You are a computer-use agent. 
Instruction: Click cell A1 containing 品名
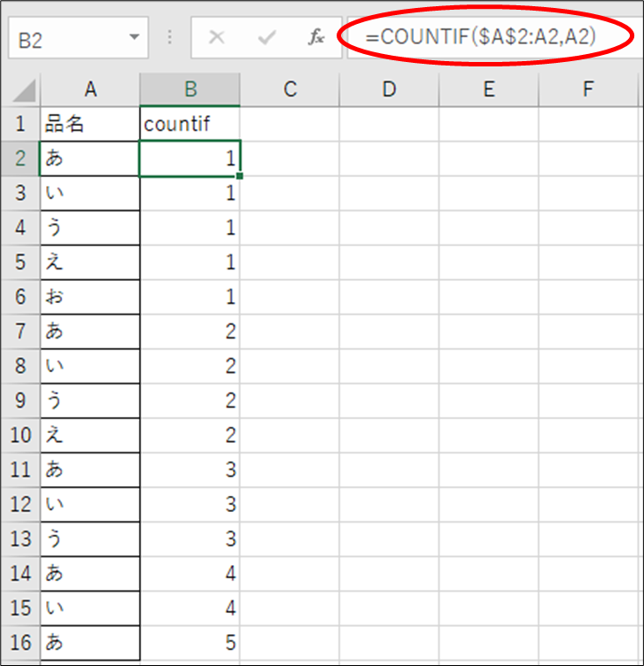pos(89,125)
